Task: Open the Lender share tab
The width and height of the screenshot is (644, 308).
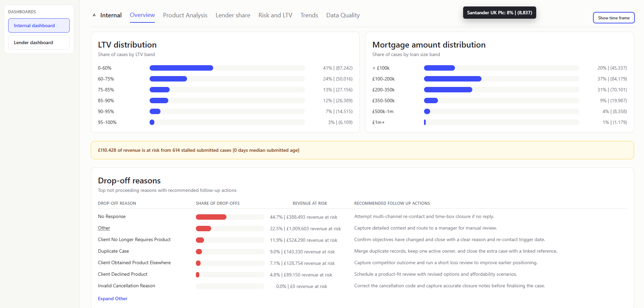Action: pos(233,15)
